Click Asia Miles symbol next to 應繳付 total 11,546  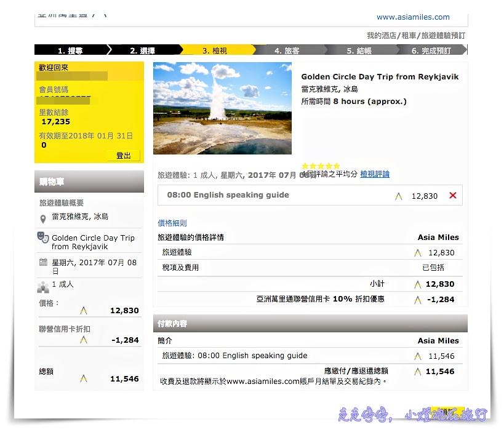click(x=417, y=372)
